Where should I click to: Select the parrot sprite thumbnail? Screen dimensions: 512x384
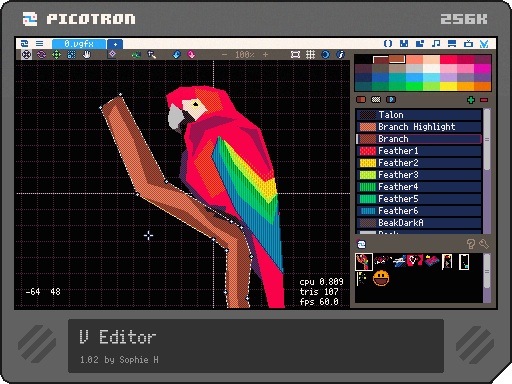click(x=364, y=262)
